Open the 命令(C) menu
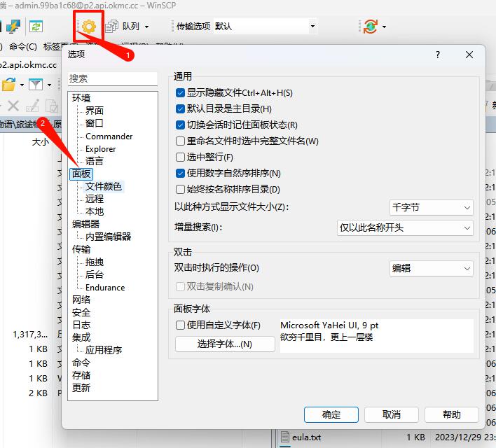Image resolution: width=496 pixels, height=448 pixels. pos(22,47)
